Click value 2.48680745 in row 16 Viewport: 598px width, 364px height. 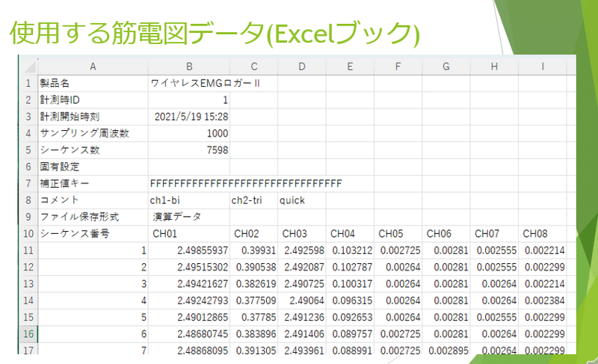point(189,334)
